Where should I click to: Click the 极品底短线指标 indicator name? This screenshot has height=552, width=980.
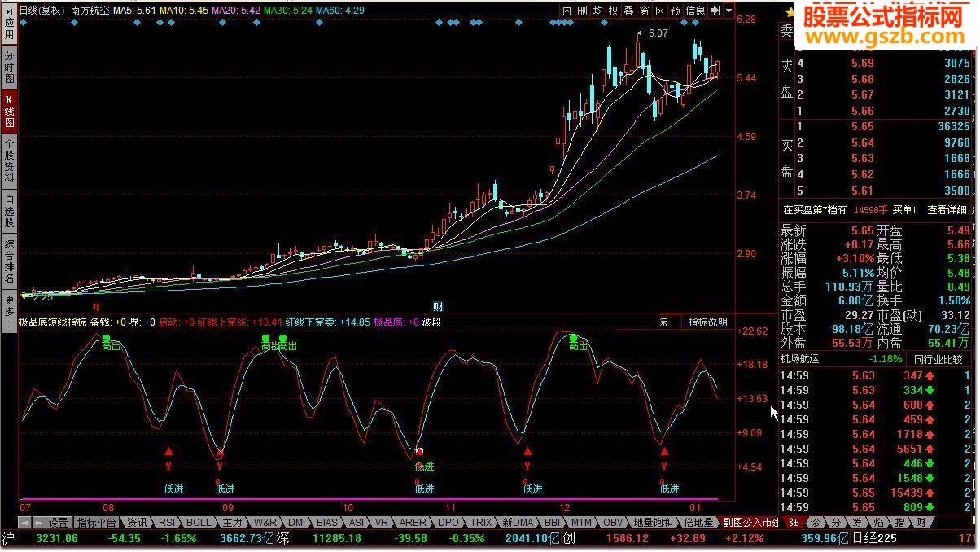pyautogui.click(x=53, y=322)
